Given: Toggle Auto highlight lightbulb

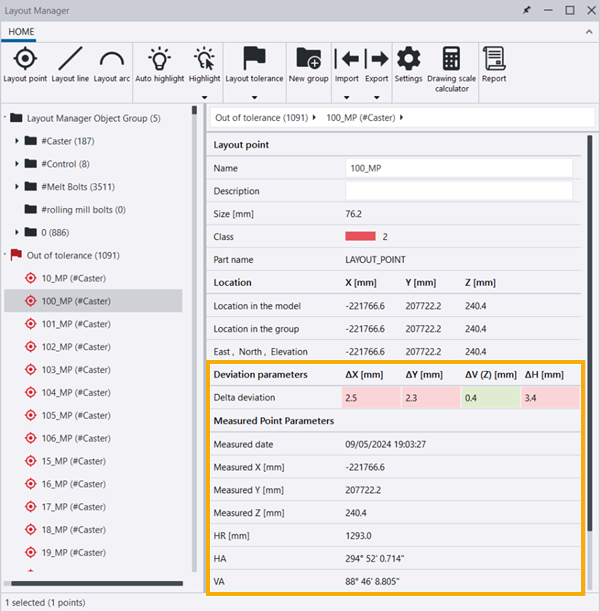Looking at the screenshot, I should click(158, 58).
